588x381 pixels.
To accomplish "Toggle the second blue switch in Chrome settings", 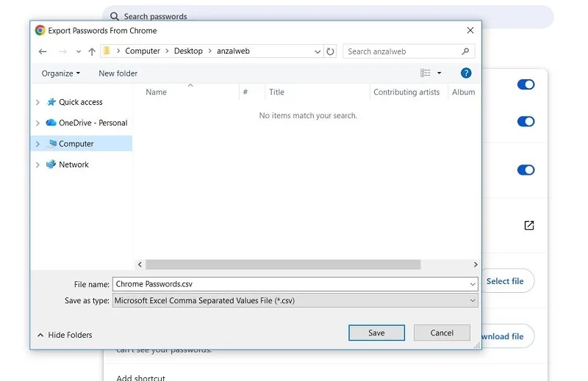I will 526,122.
